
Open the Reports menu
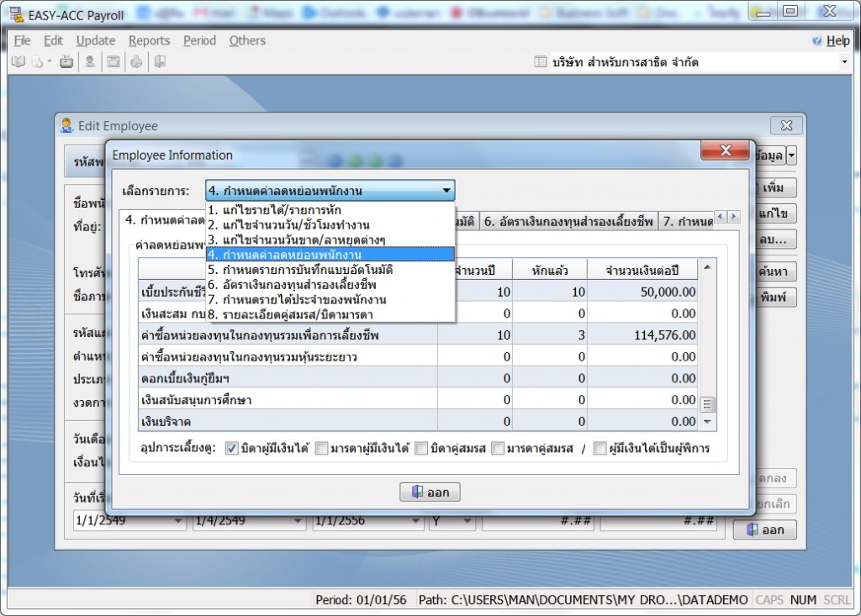tap(149, 40)
